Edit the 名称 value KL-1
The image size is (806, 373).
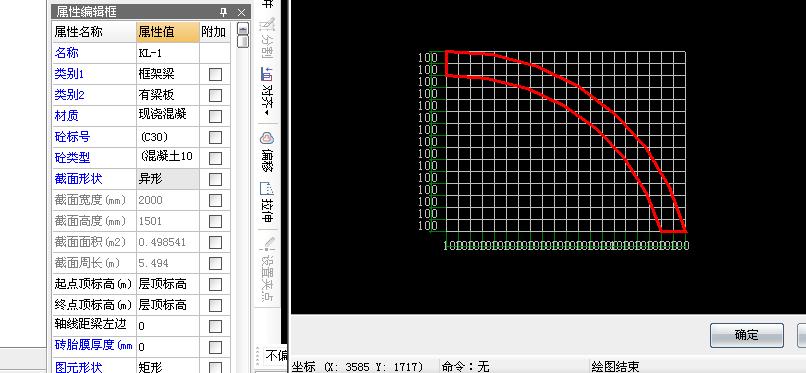tap(168, 53)
